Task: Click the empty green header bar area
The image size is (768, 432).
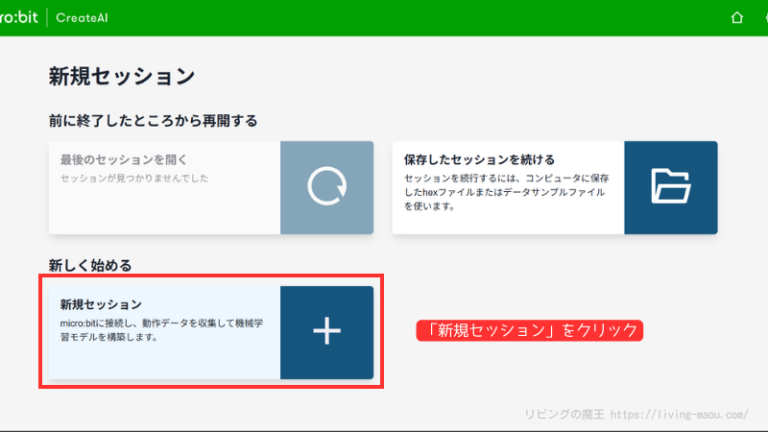Action: [400, 17]
